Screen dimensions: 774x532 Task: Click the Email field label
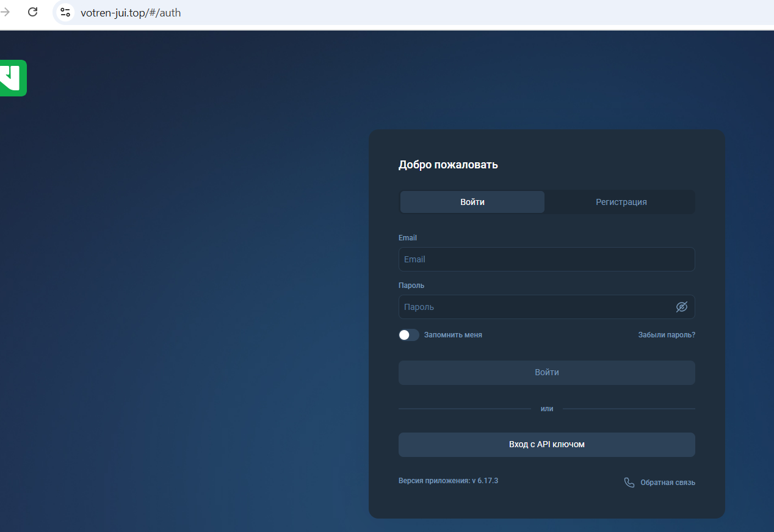click(x=408, y=238)
